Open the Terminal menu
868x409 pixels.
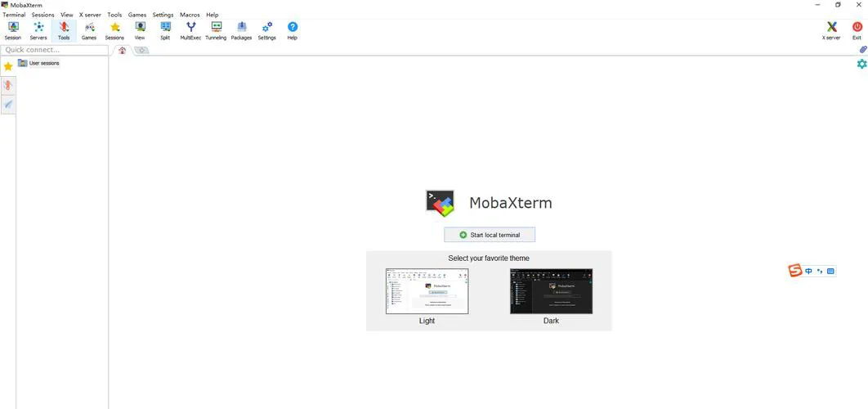point(14,15)
